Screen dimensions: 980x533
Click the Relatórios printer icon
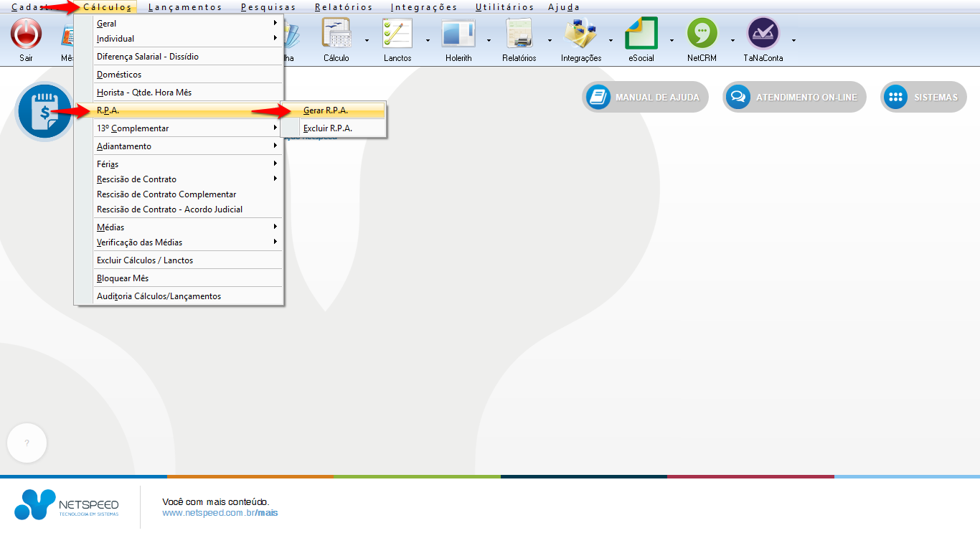519,34
